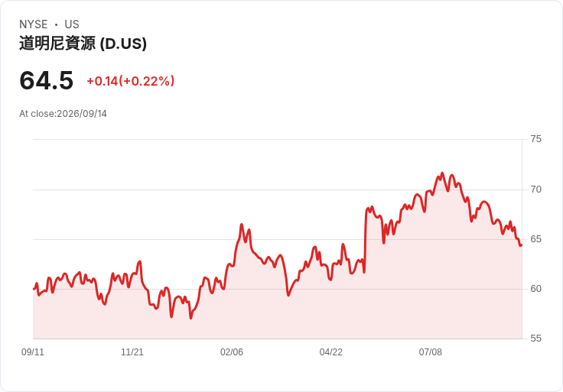Click the 04/22 date axis label
563x392 pixels.
(x=331, y=352)
